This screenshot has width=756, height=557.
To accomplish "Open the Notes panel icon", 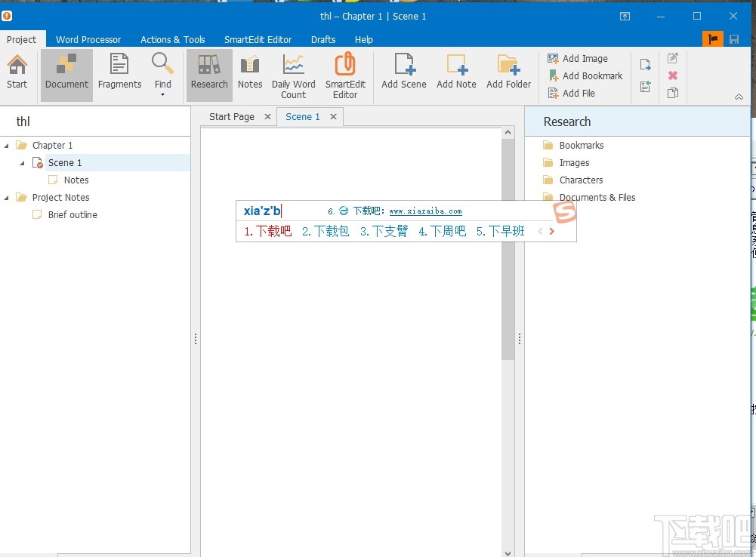I will click(249, 72).
